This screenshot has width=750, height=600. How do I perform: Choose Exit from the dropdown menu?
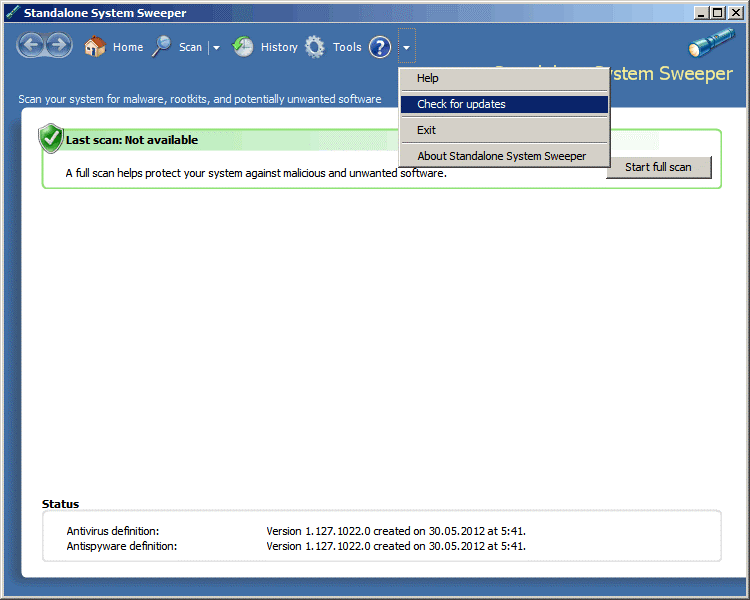point(504,130)
